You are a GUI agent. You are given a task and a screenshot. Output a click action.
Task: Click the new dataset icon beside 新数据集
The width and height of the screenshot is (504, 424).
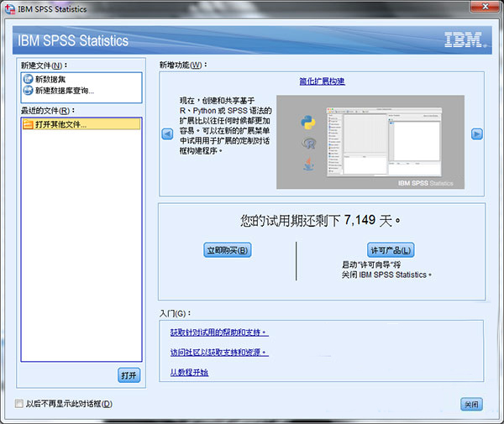(28, 79)
